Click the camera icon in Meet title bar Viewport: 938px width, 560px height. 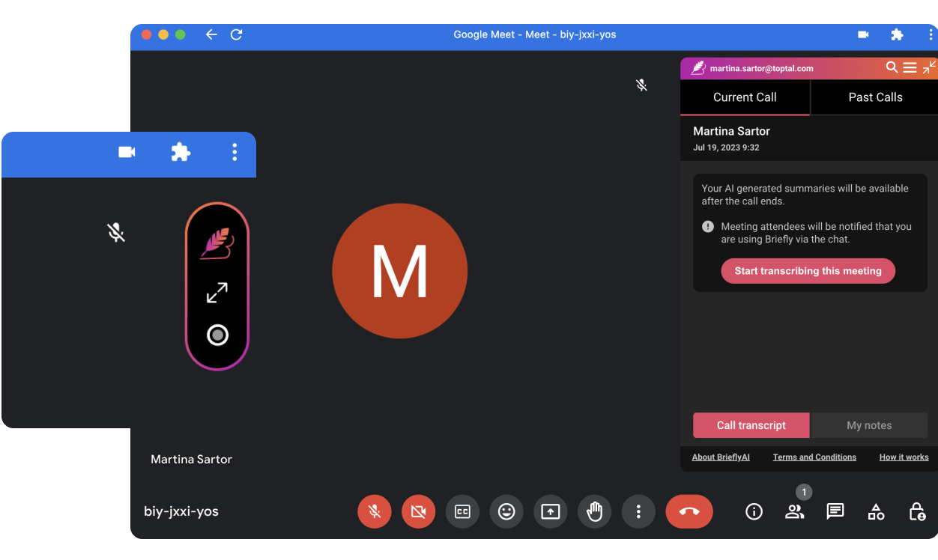(863, 34)
